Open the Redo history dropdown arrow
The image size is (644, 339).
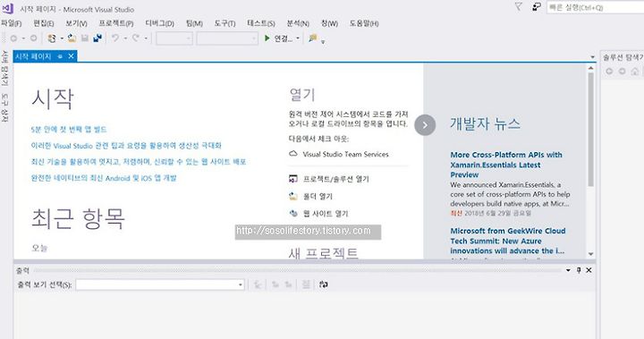(146, 38)
